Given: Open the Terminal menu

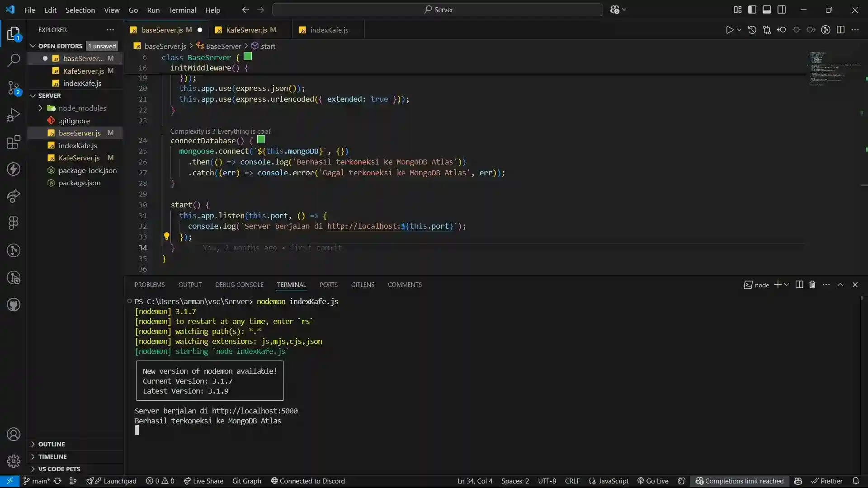Looking at the screenshot, I should [x=182, y=10].
